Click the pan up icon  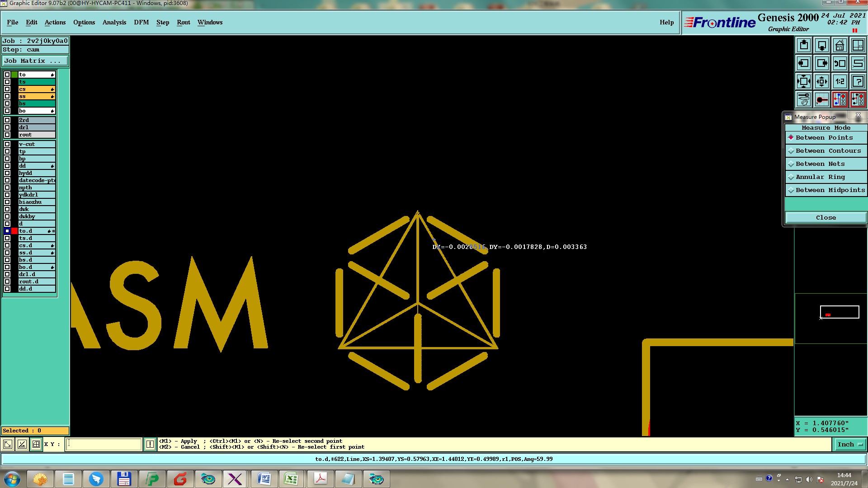pyautogui.click(x=804, y=45)
